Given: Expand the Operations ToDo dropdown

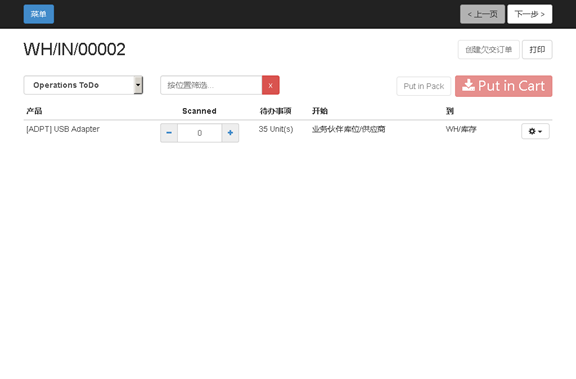Looking at the screenshot, I should click(83, 85).
